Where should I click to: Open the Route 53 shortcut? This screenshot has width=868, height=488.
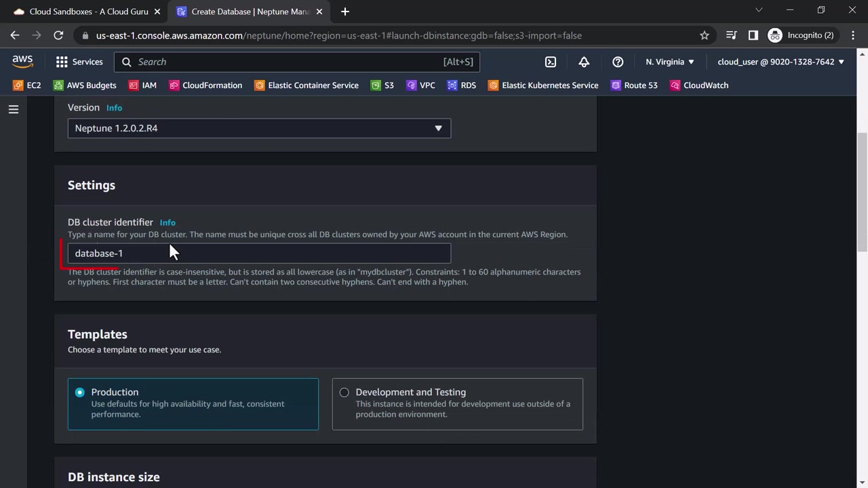pyautogui.click(x=634, y=85)
